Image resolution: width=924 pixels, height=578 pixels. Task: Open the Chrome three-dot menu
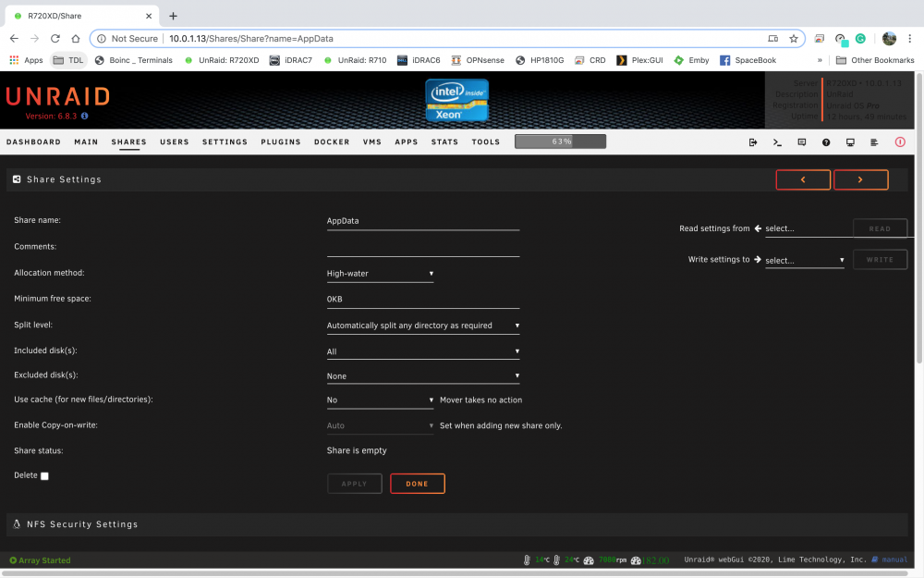[910, 38]
